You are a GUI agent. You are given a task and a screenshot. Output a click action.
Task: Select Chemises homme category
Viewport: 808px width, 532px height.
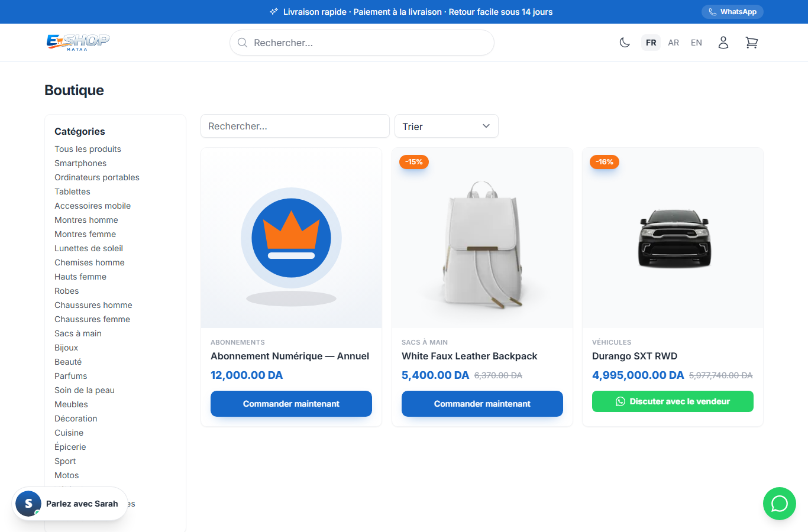pos(89,262)
